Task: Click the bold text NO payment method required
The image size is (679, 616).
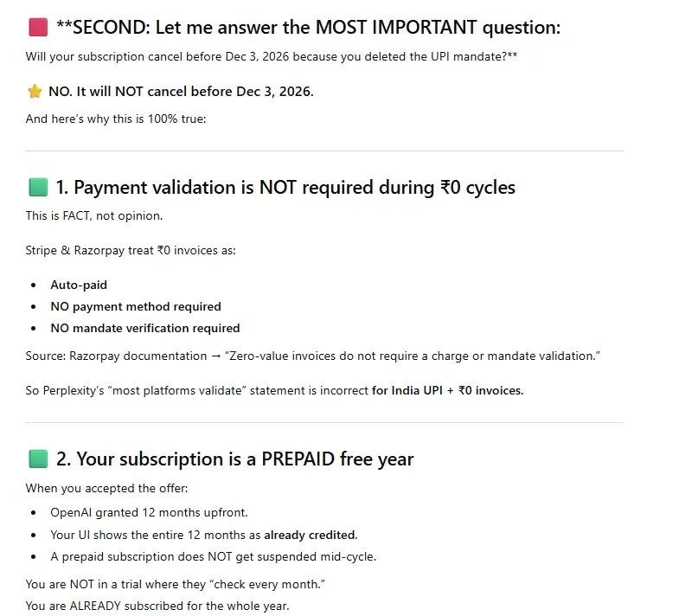Action: pyautogui.click(x=136, y=306)
